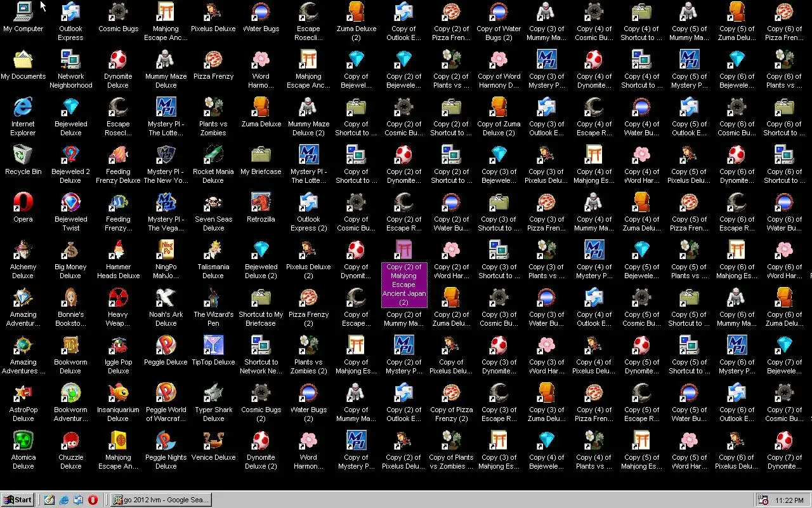Select the Feeding Frenzy Deluxe icon
This screenshot has width=812, height=508.
119,165
